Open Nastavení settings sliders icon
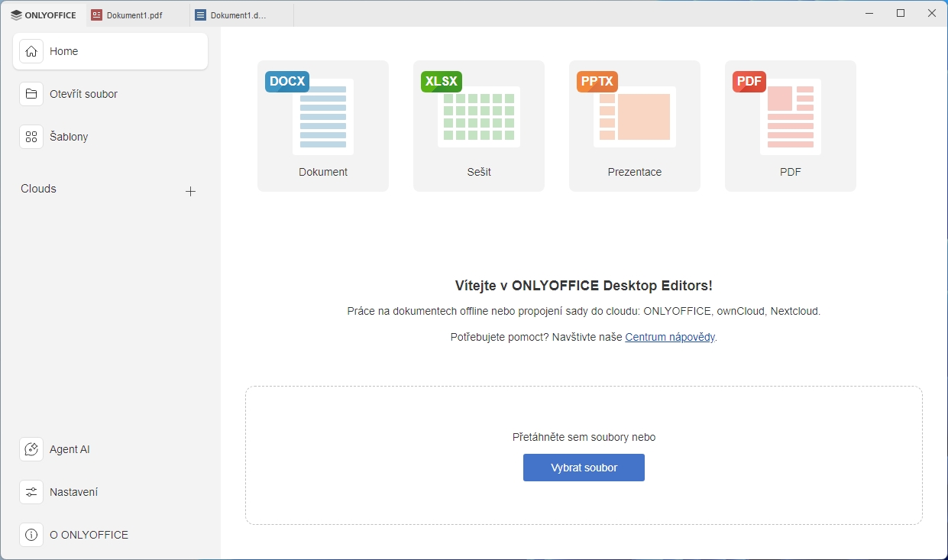The width and height of the screenshot is (948, 560). pyautogui.click(x=31, y=492)
